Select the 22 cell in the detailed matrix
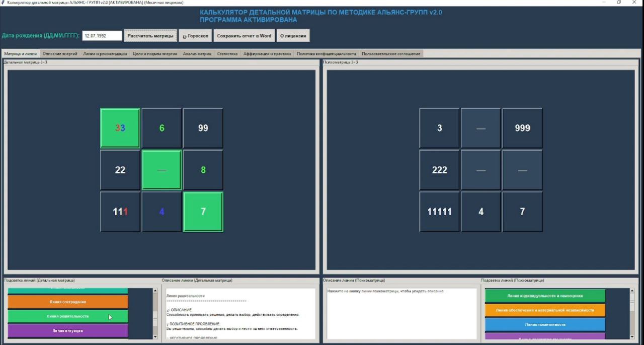 [x=120, y=170]
